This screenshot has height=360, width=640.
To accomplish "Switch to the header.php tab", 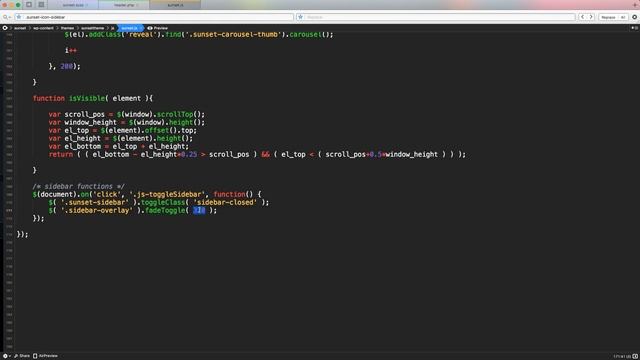I will click(x=124, y=5).
